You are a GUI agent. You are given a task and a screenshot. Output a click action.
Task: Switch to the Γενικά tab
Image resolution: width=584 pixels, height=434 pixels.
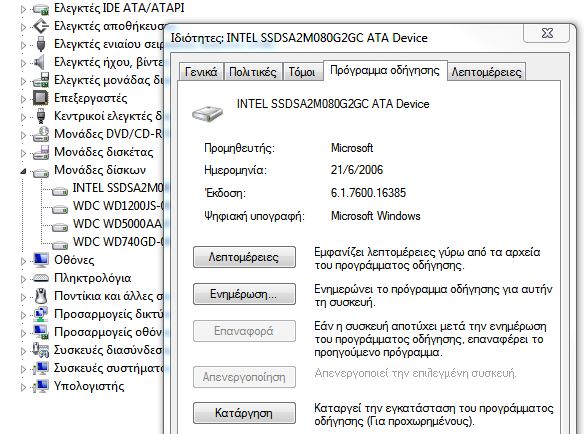201,72
